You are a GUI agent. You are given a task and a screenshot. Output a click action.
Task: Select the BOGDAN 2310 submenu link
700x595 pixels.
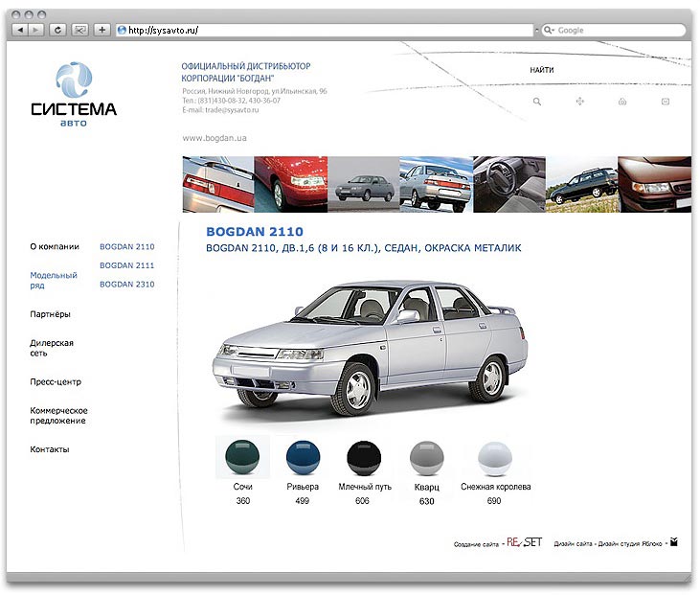[x=126, y=285]
